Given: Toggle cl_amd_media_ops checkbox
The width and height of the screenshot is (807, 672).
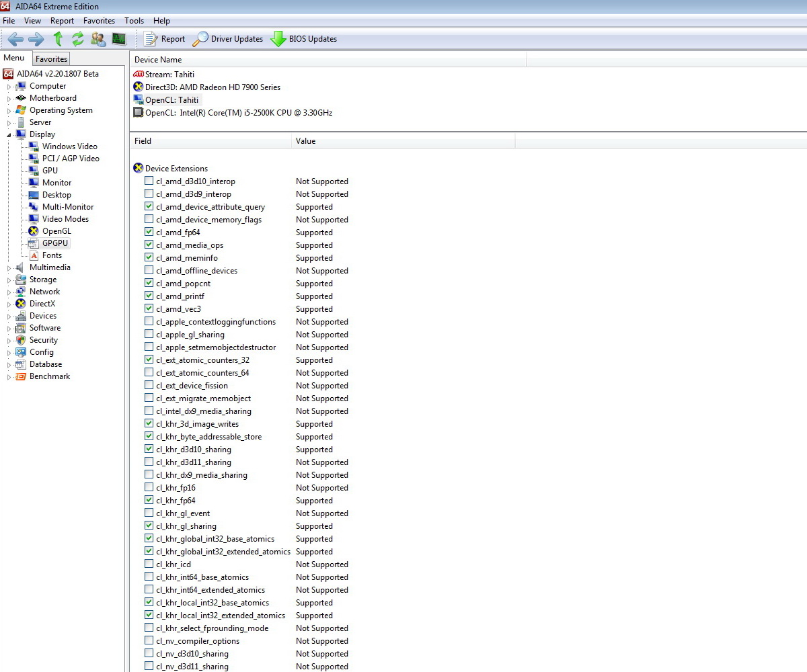Looking at the screenshot, I should click(149, 245).
